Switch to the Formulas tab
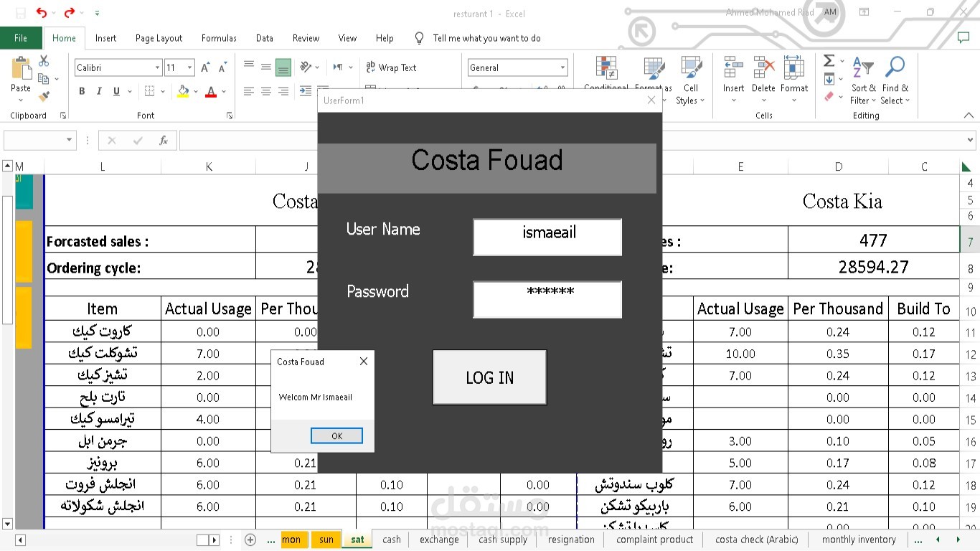This screenshot has height=551, width=980. tap(219, 38)
